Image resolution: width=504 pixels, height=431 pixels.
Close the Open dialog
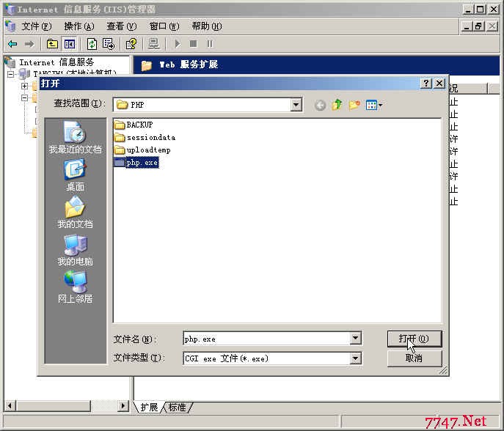[x=439, y=84]
